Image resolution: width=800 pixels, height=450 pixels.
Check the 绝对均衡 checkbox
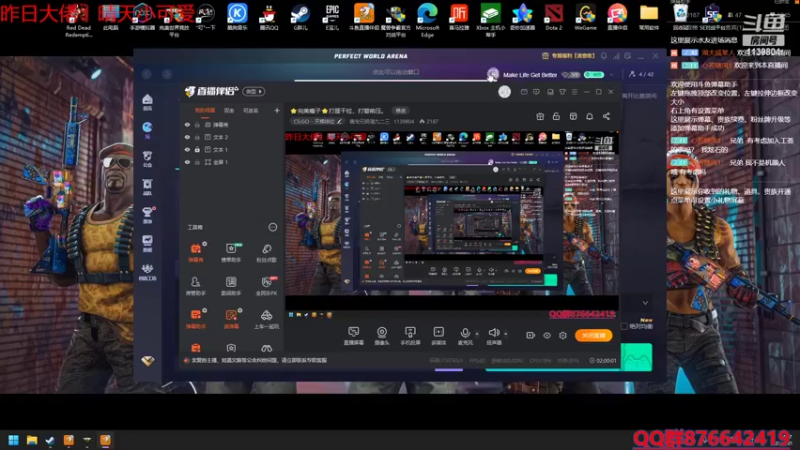624,326
